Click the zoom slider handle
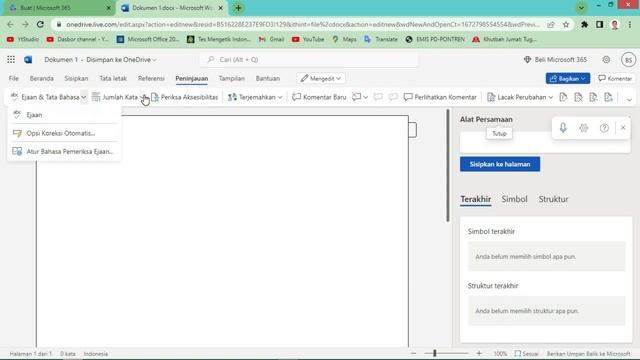Screen dimensions: 640x360 [435, 353]
